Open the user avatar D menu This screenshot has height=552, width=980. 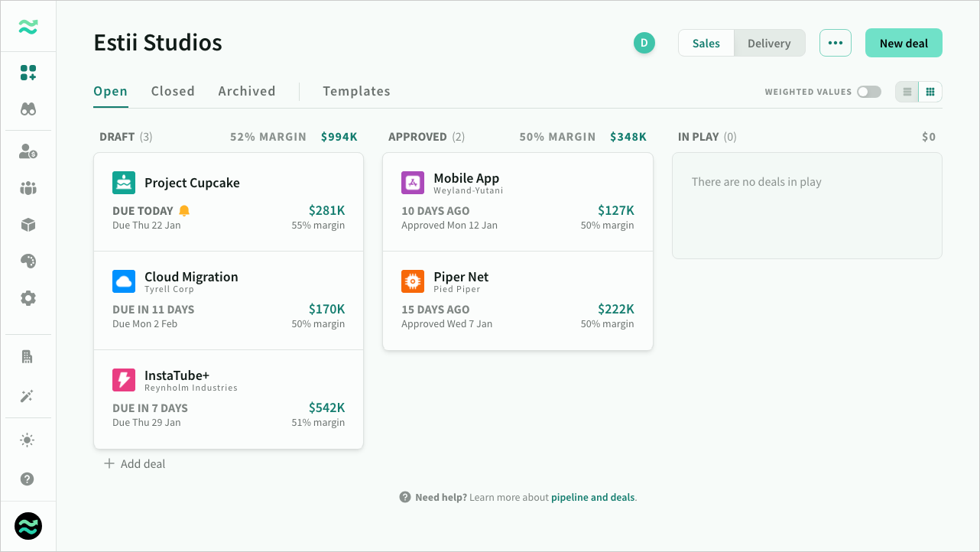(644, 43)
